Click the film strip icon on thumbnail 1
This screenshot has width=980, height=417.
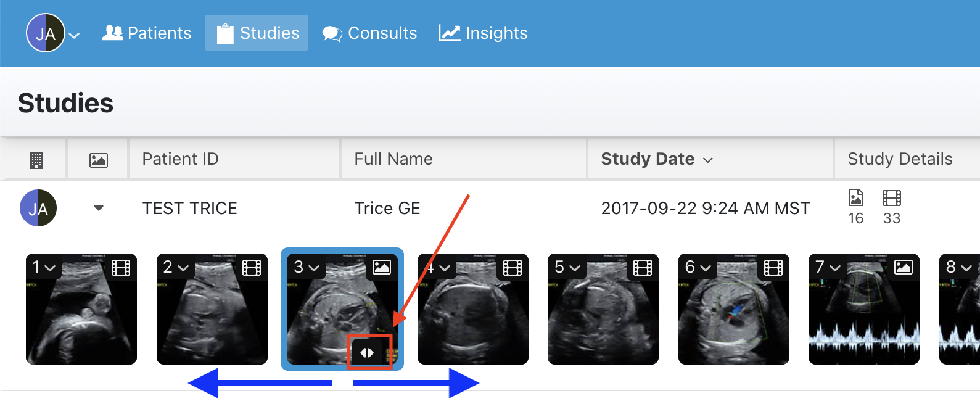click(121, 268)
